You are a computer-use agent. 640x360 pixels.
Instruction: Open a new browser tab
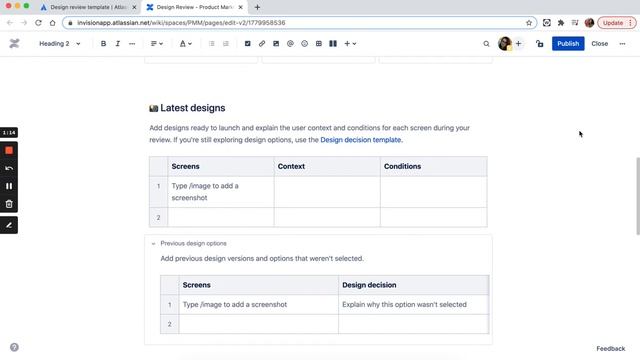click(x=257, y=7)
